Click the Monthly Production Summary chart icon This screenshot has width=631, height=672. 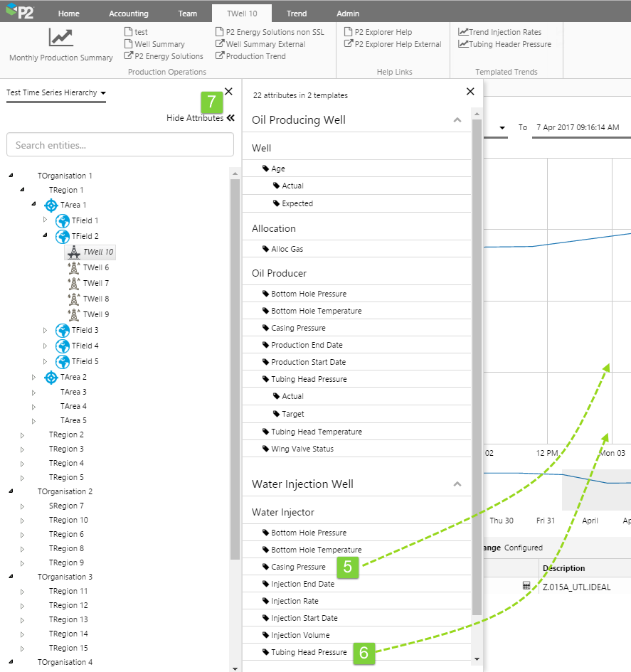(60, 38)
